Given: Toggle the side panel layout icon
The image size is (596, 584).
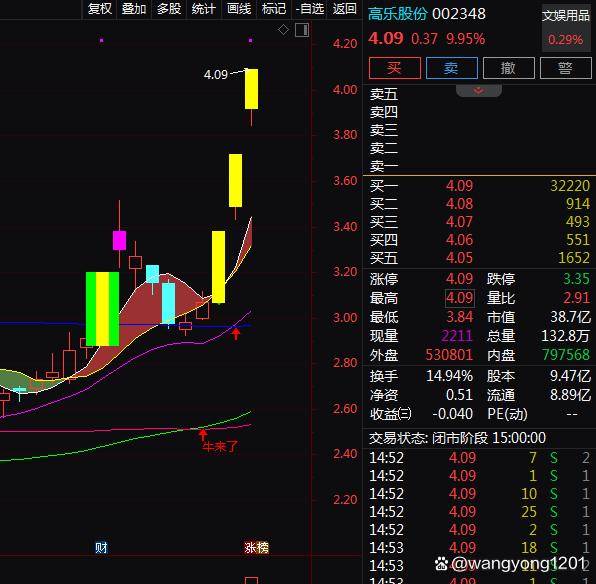Looking at the screenshot, I should [x=302, y=30].
